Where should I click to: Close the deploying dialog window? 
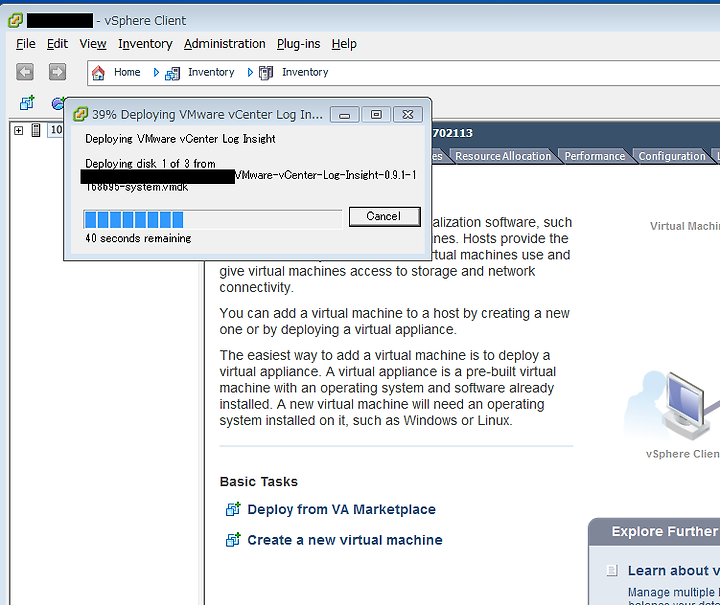click(x=408, y=115)
